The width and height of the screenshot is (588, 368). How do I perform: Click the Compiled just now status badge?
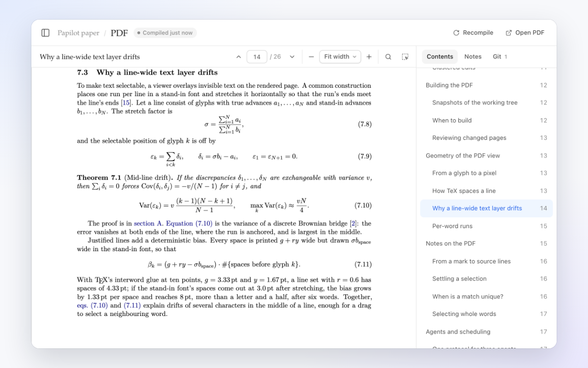coord(165,33)
